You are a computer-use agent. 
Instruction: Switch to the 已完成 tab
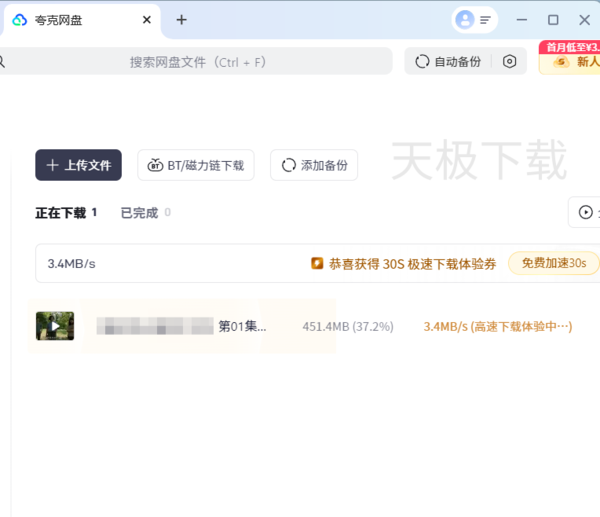point(145,213)
